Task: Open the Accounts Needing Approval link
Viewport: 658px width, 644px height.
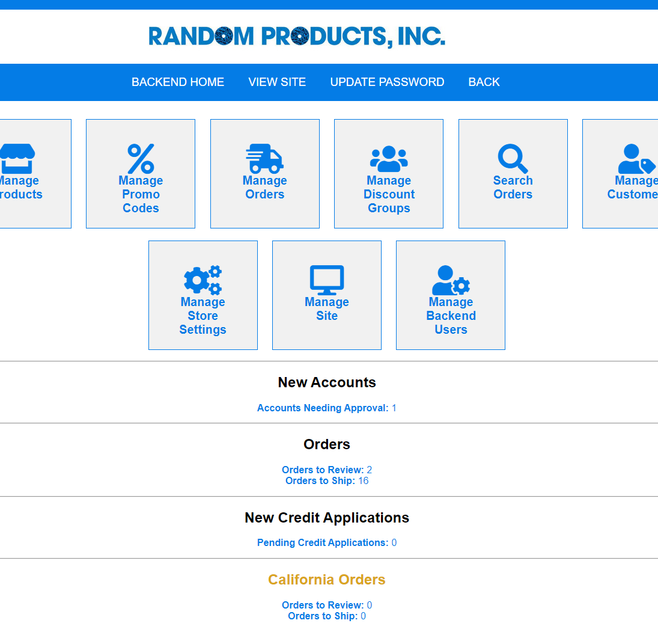Action: [x=323, y=408]
